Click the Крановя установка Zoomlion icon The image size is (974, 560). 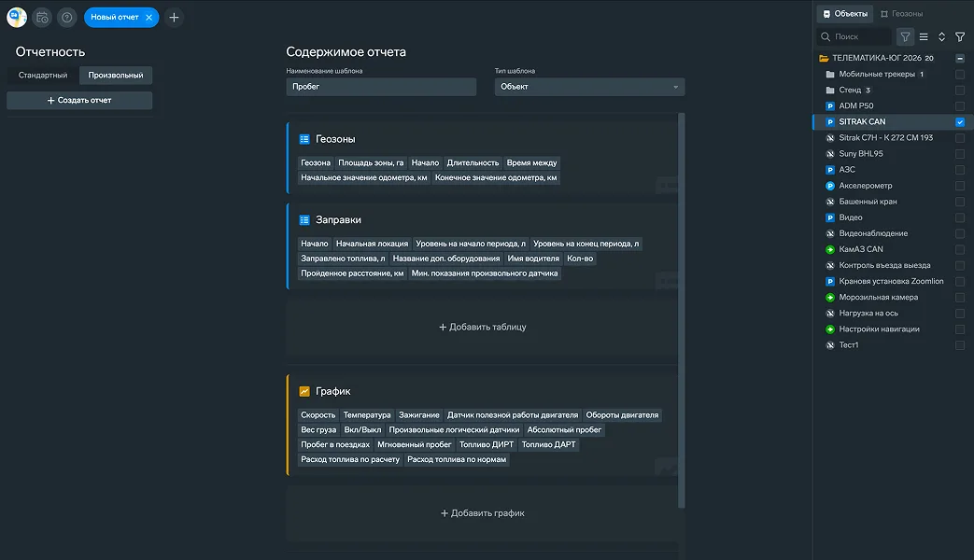(x=830, y=281)
